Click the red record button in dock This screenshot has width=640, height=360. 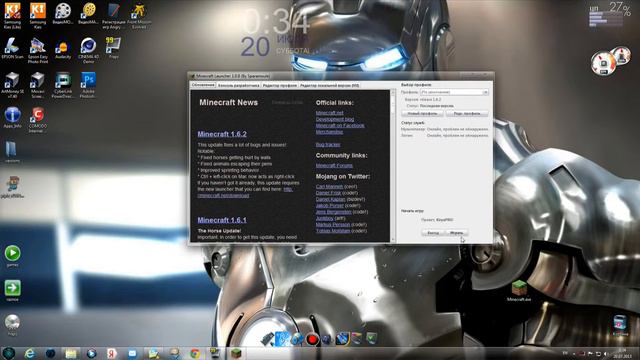[312, 339]
